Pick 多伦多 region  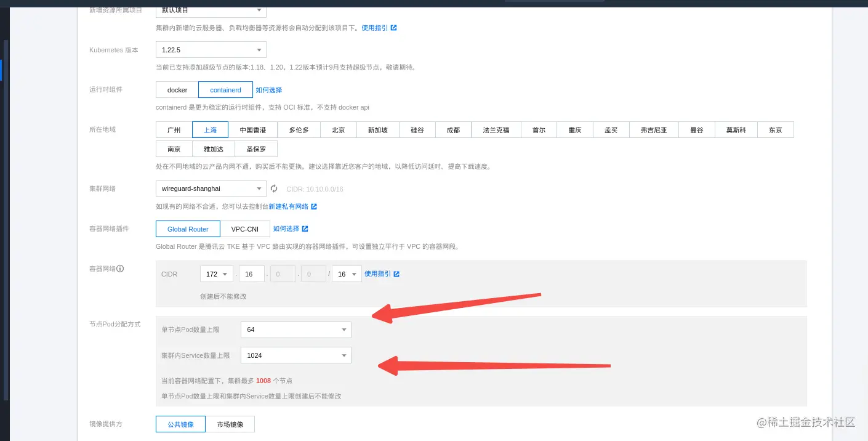click(299, 130)
